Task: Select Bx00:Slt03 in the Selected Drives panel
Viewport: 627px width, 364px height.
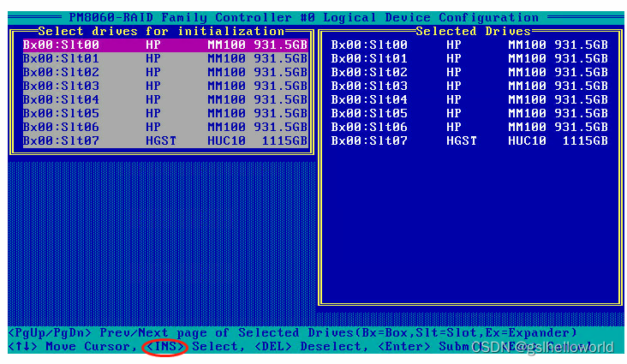Action: pos(469,86)
